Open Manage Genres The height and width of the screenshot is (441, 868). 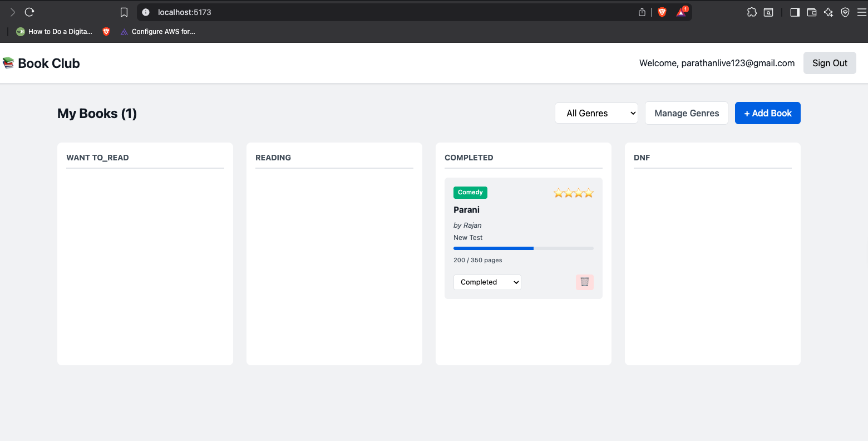686,113
